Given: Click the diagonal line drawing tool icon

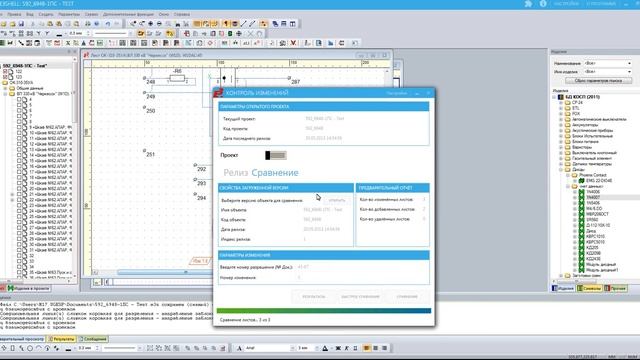Looking at the screenshot, I should coord(244,24).
